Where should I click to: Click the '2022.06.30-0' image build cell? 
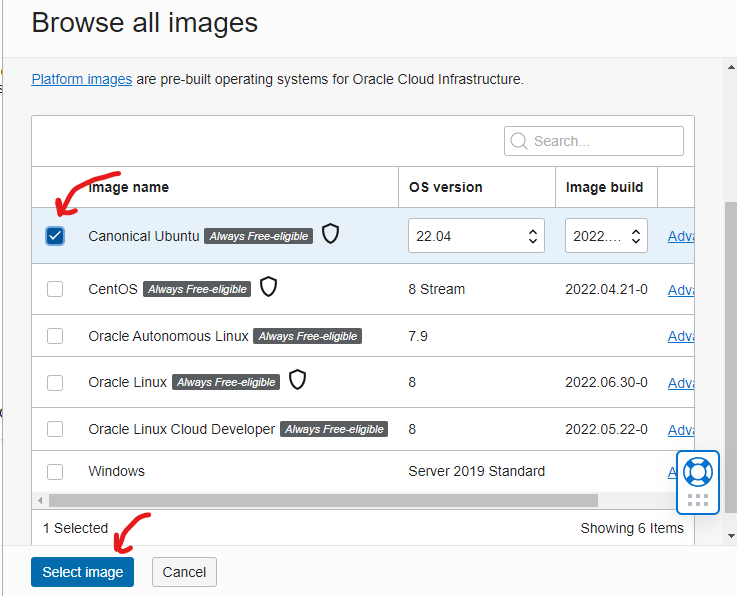(606, 382)
